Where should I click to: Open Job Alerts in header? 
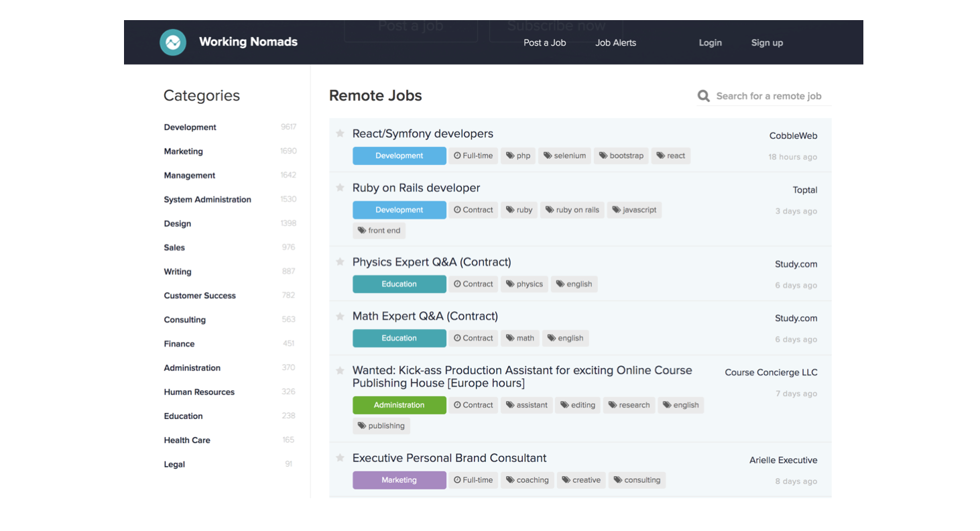pyautogui.click(x=615, y=42)
